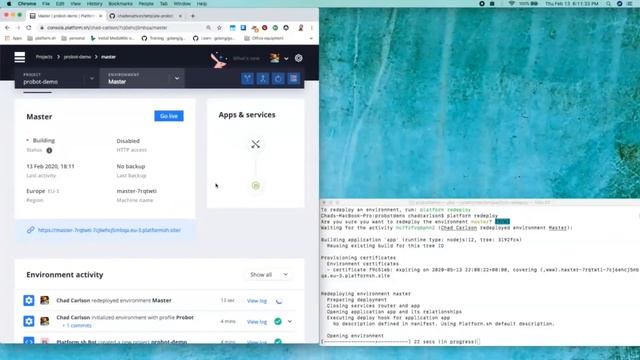Open the platform.sh bookmarks folder
Image resolution: width=640 pixels, height=360 pixels.
pyautogui.click(x=41, y=38)
